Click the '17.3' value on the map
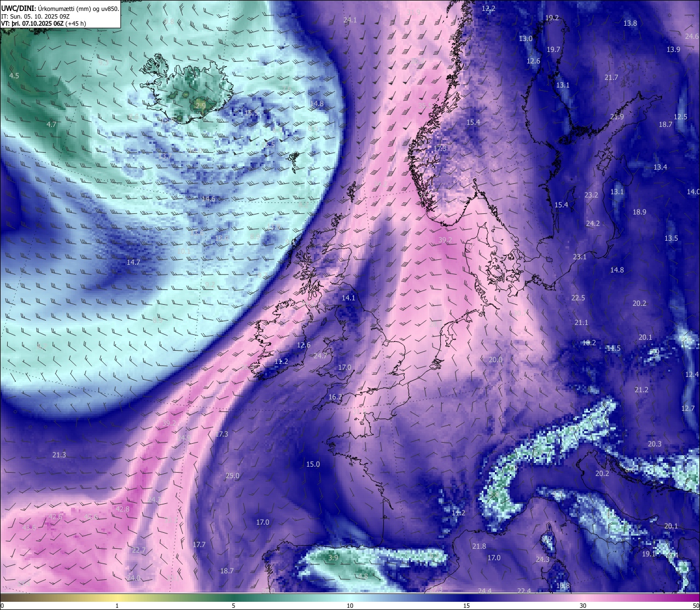The height and width of the screenshot is (610, 700). point(221,434)
